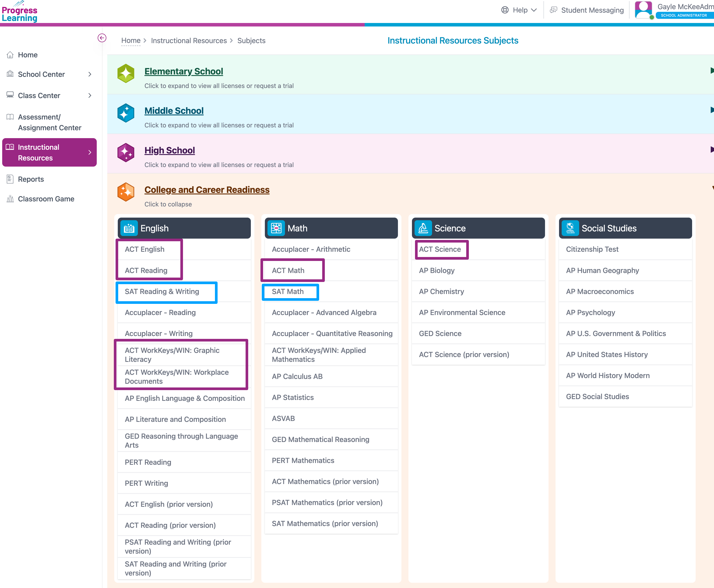714x588 pixels.
Task: Expand the School Center submenu chevron
Action: click(x=90, y=74)
